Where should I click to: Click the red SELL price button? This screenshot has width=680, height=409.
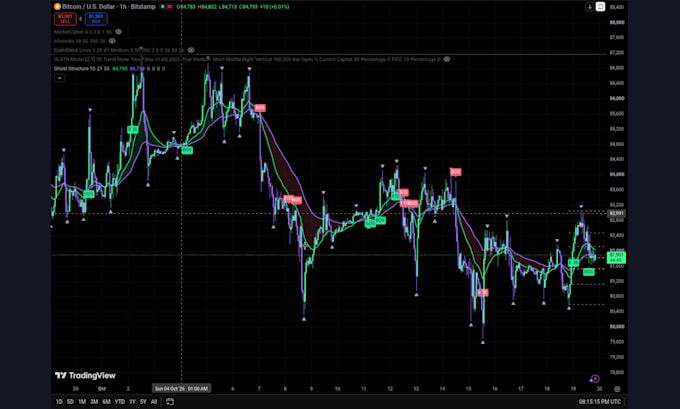[x=65, y=19]
